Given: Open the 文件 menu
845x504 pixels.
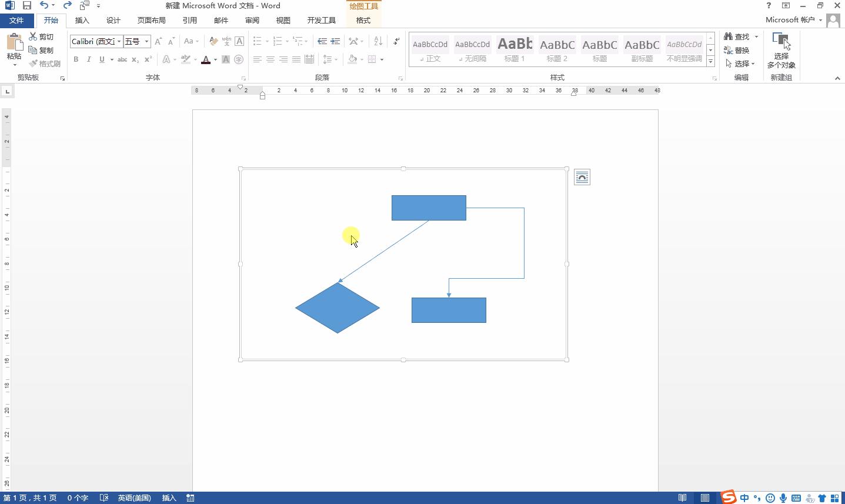Looking at the screenshot, I should [x=16, y=21].
